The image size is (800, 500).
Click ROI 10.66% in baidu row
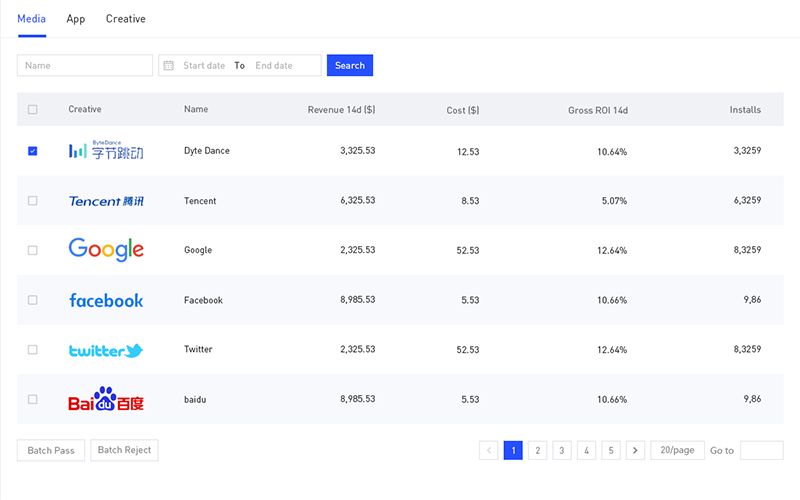[x=612, y=399]
